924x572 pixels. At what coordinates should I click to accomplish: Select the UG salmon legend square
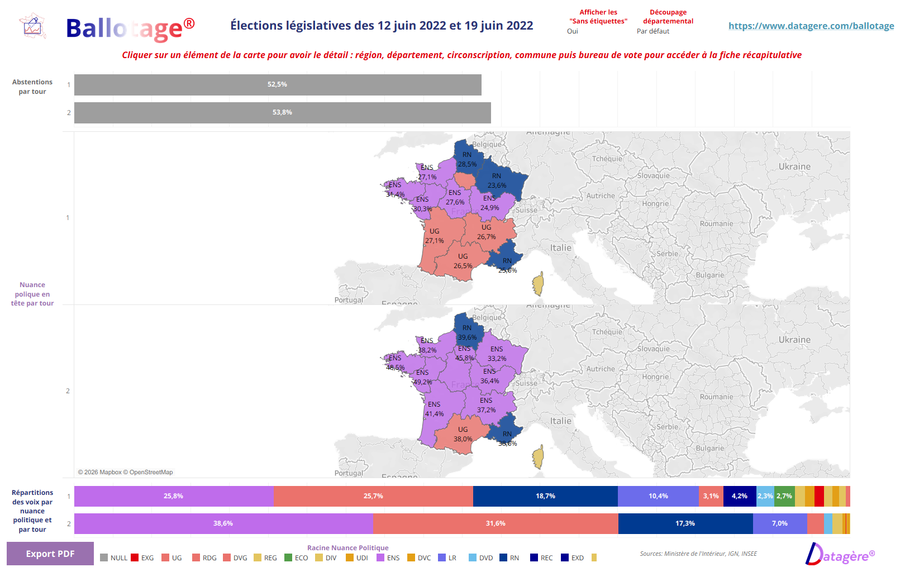click(x=165, y=557)
